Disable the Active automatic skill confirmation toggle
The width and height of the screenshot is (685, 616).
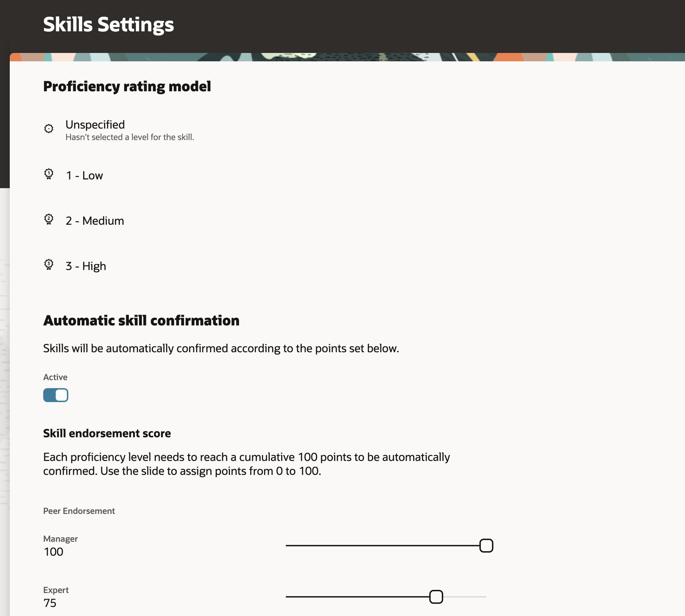[x=56, y=395]
